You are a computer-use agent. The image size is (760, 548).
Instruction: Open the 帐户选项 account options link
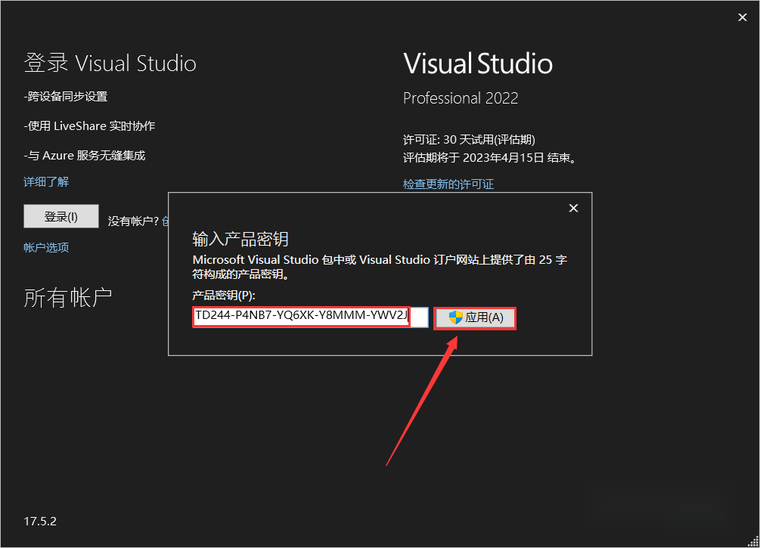tap(47, 248)
